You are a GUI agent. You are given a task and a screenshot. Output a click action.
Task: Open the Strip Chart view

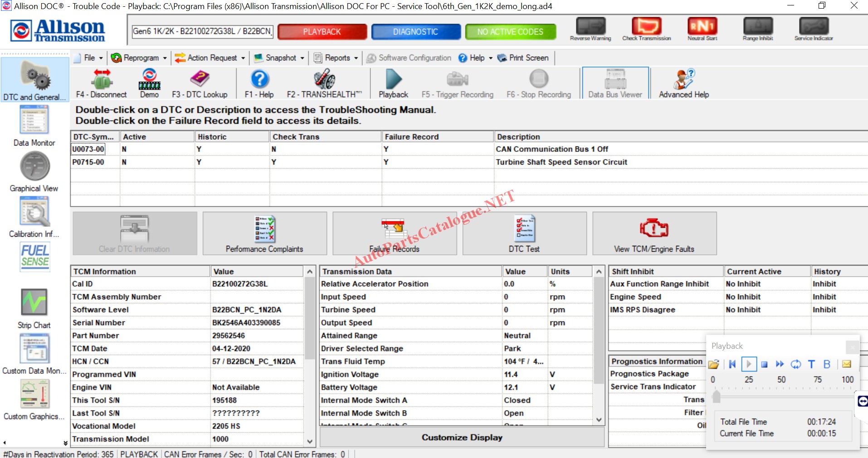click(34, 308)
